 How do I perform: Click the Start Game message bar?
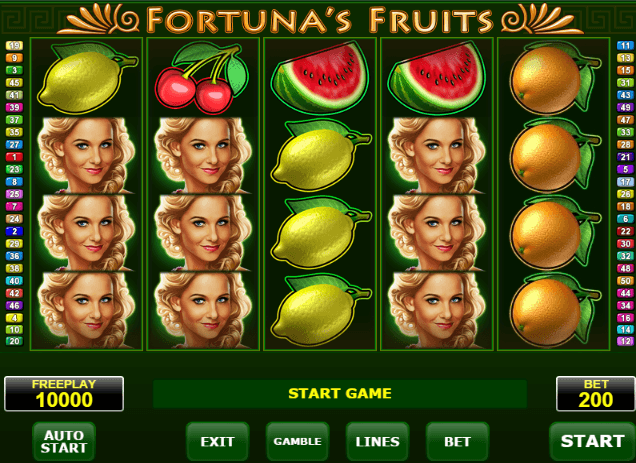click(340, 394)
